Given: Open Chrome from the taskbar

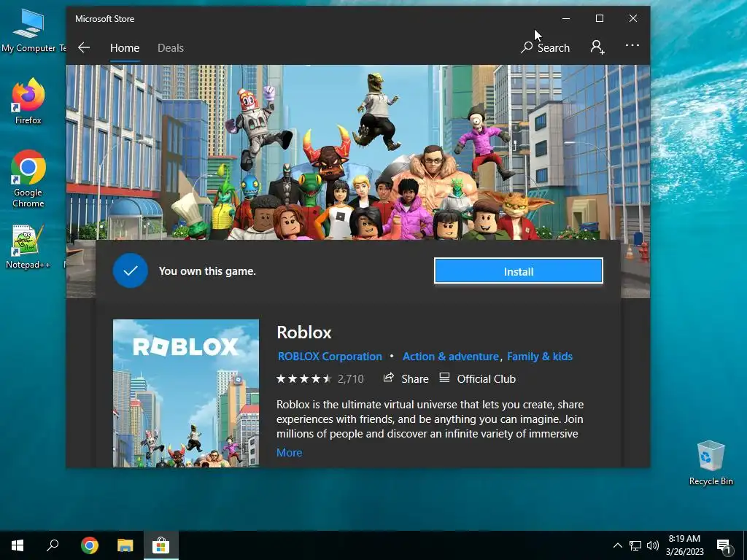Looking at the screenshot, I should pos(89,545).
